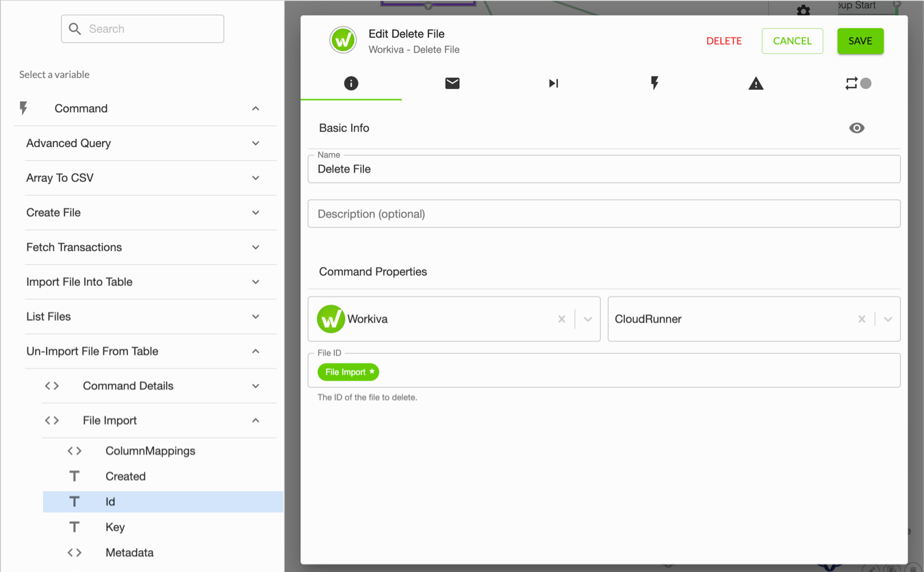The height and width of the screenshot is (572, 924).
Task: Click the File ID input field
Action: tap(604, 370)
